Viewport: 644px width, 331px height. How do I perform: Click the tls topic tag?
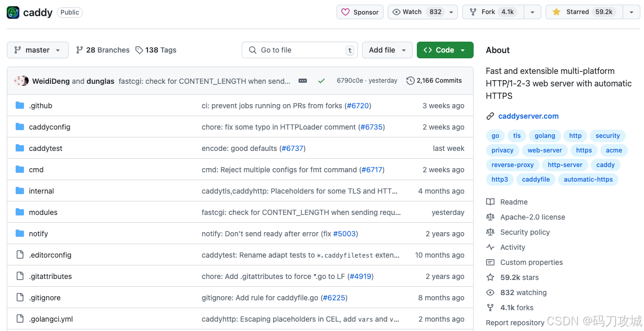517,136
